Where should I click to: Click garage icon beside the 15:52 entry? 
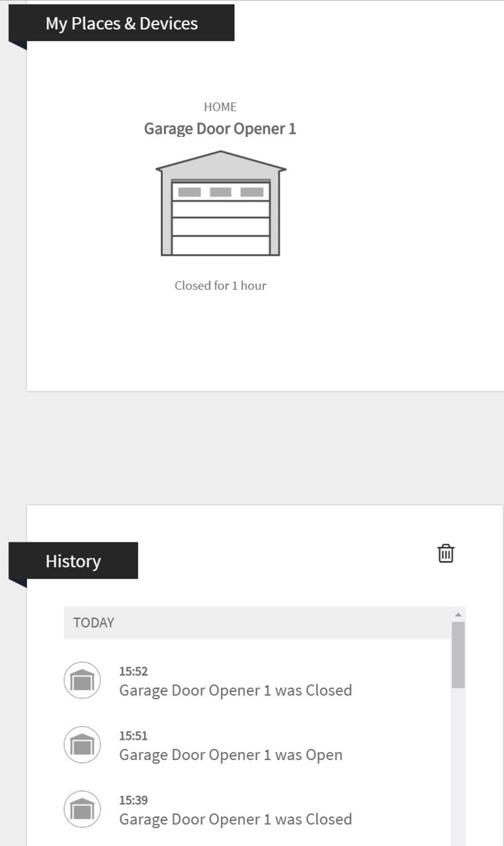point(82,680)
